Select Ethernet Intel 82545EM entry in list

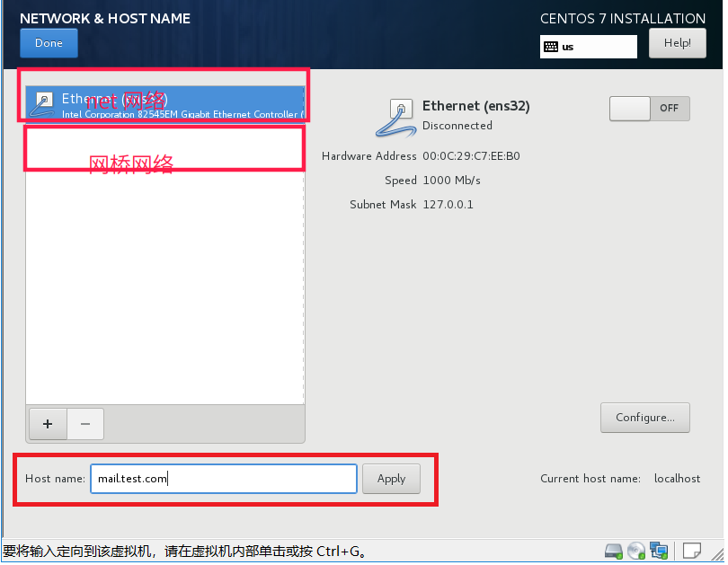pos(165,103)
